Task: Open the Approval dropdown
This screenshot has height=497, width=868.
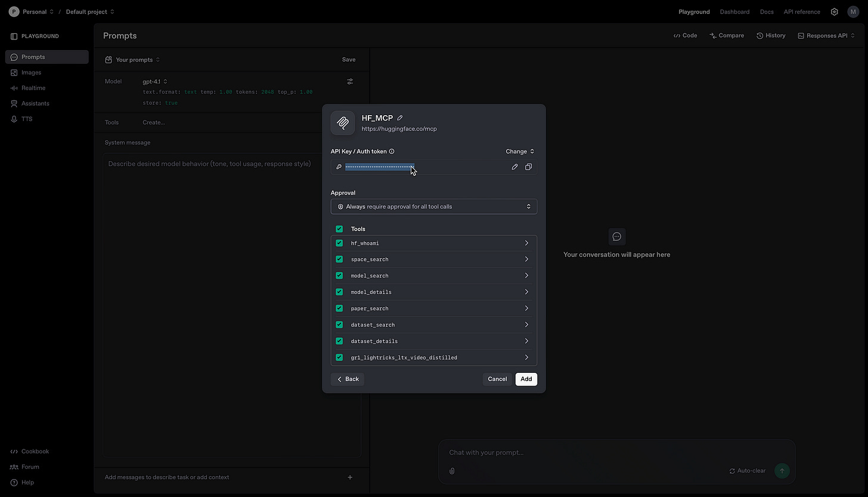Action: pos(434,206)
